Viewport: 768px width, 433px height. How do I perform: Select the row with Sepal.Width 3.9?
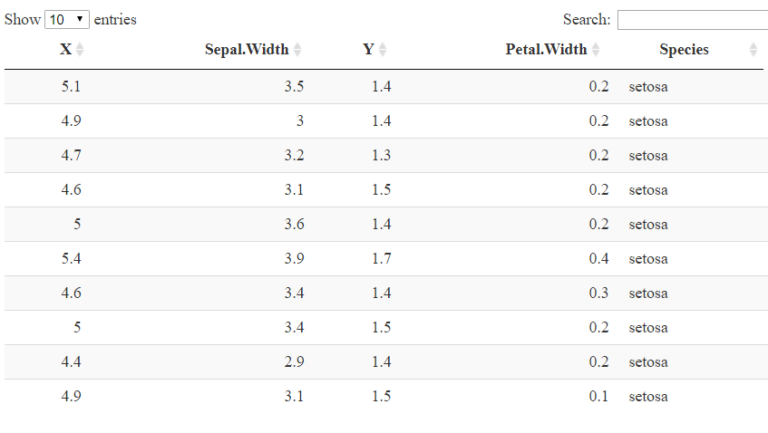tap(294, 259)
